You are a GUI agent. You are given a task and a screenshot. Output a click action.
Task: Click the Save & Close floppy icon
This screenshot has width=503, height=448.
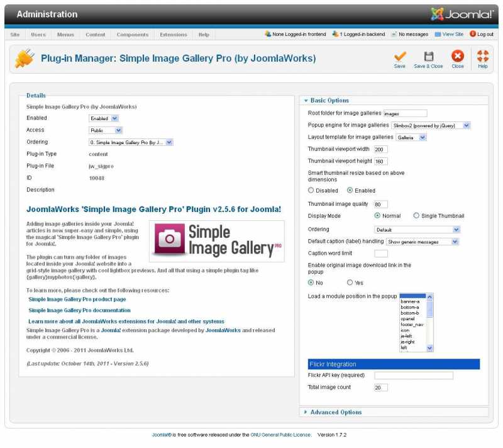(429, 56)
